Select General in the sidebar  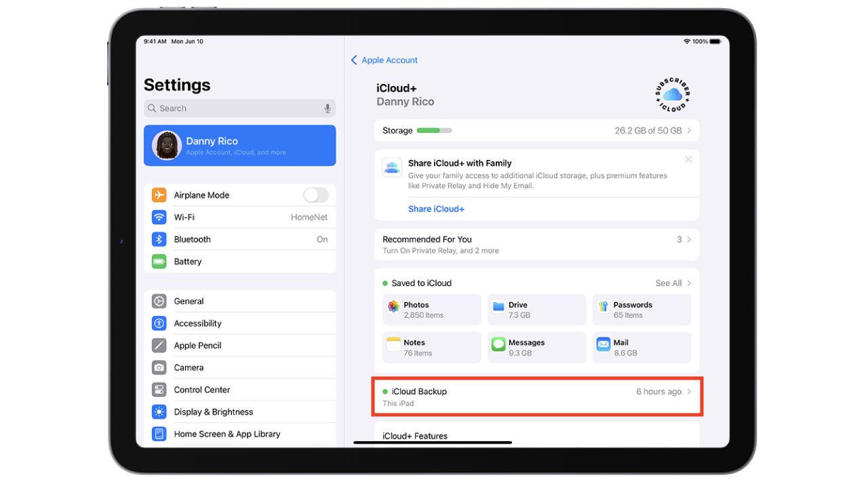(x=240, y=301)
